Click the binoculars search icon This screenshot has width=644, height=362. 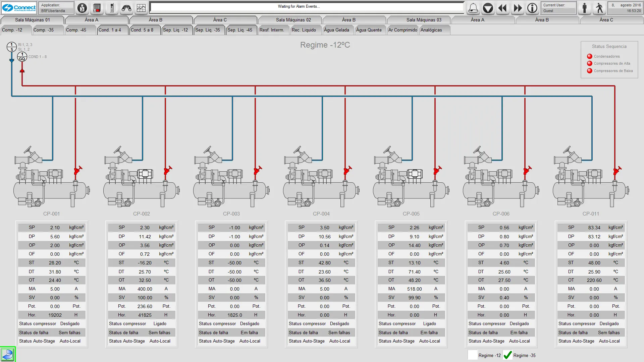click(x=126, y=8)
